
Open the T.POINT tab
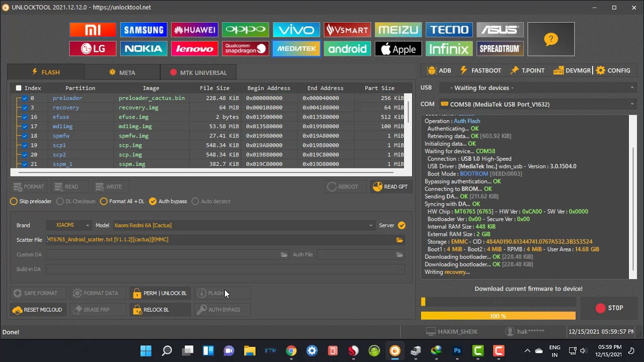[x=527, y=70]
